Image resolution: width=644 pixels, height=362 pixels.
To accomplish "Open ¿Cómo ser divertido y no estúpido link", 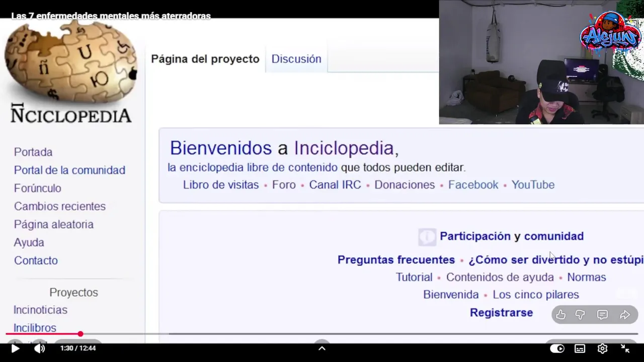I will coord(556,259).
